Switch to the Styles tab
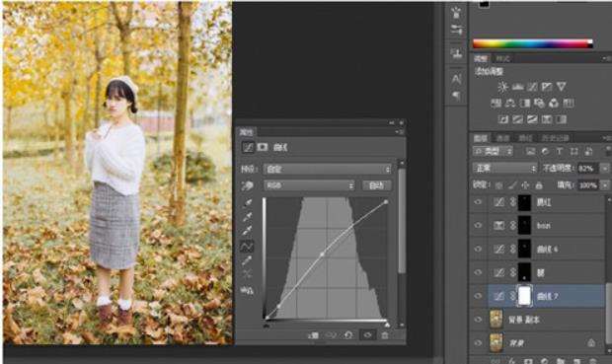The width and height of the screenshot is (612, 364). click(502, 59)
